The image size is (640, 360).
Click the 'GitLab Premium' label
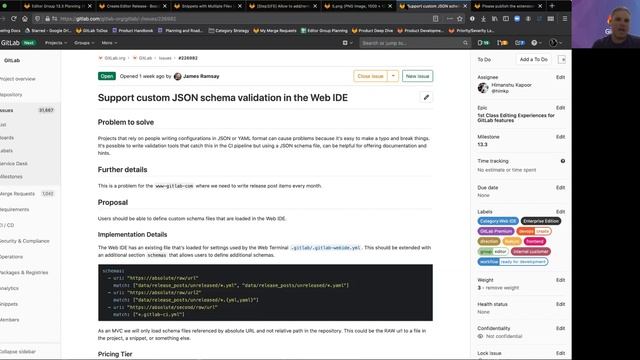[x=496, y=231]
